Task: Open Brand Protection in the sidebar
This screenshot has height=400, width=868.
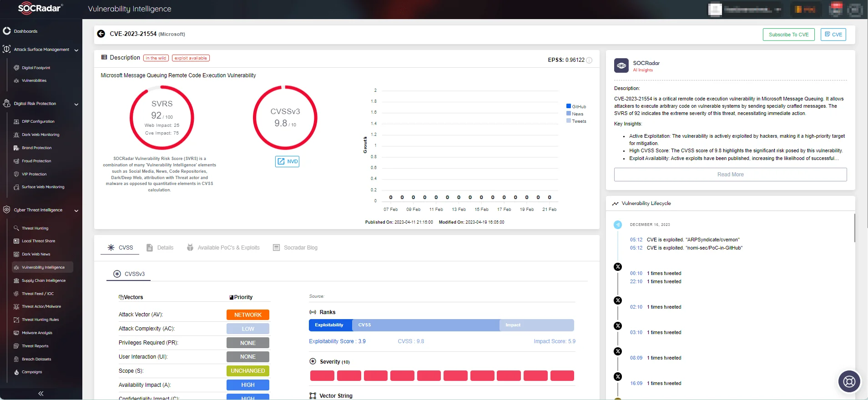Action: click(x=37, y=148)
